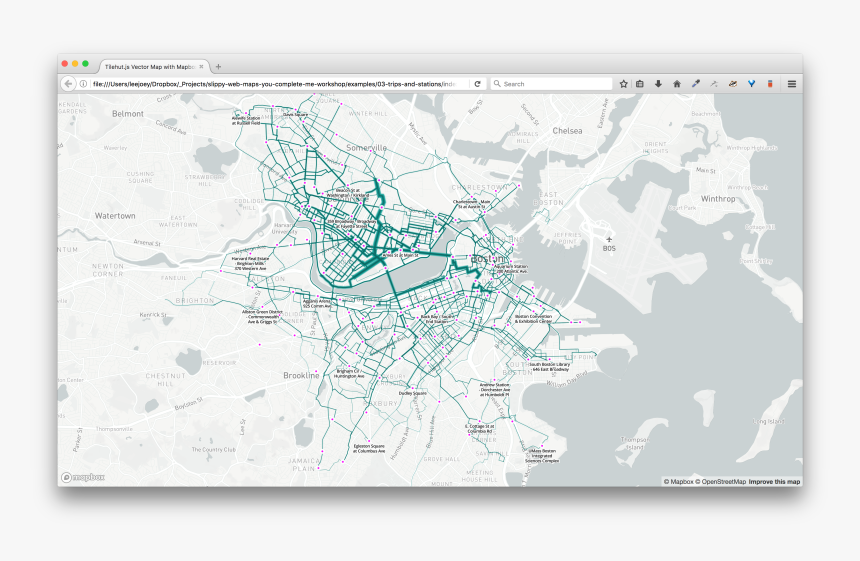Reload the page with refresh icon
Image resolution: width=860 pixels, height=561 pixels.
click(478, 84)
